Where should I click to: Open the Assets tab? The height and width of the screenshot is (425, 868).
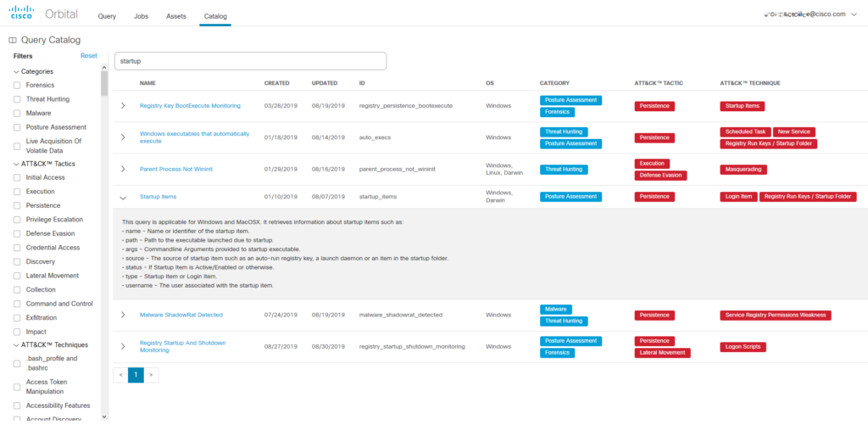176,16
